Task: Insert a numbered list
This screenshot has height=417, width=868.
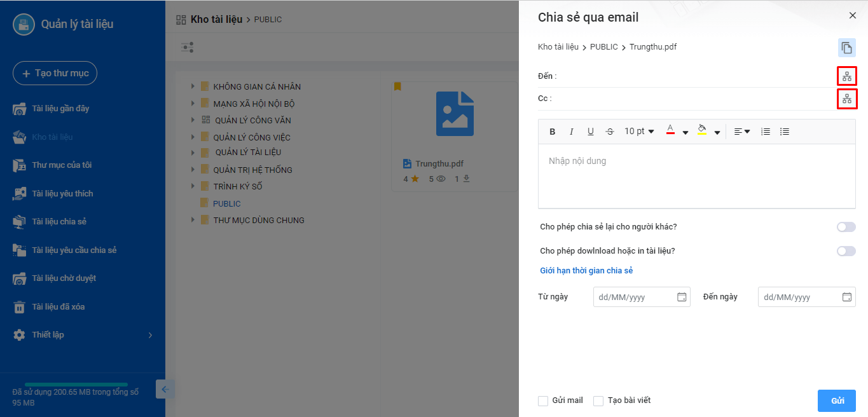Action: pyautogui.click(x=766, y=132)
